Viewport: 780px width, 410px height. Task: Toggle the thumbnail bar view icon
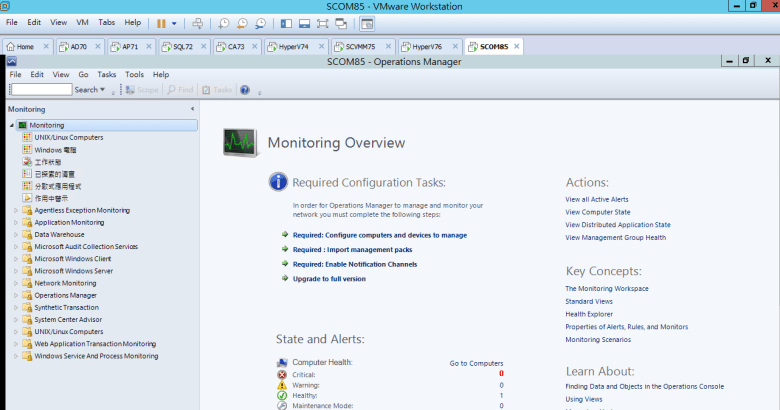tap(304, 22)
